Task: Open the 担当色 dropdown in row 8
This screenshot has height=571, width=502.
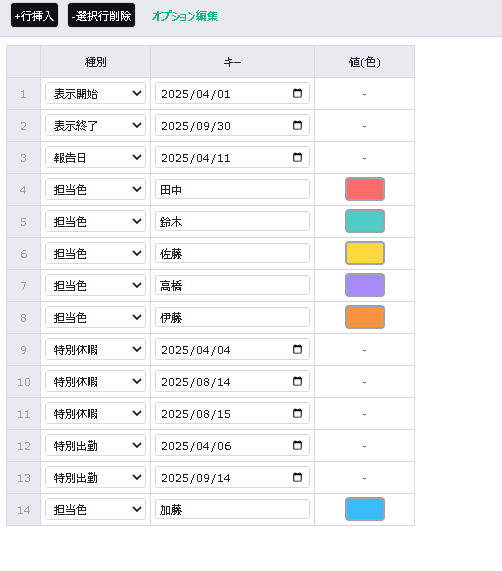Action: pos(95,317)
